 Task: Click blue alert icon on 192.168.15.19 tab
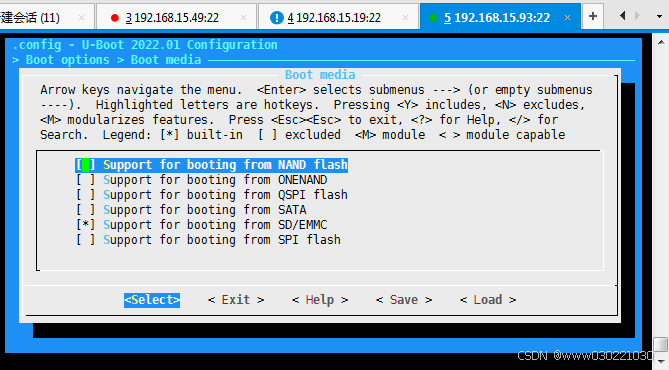coord(277,17)
